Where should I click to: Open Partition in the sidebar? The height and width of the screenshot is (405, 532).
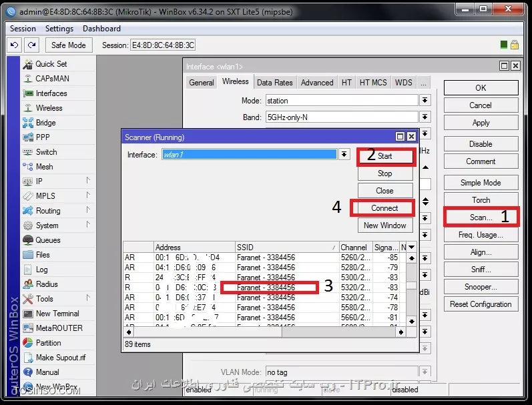48,343
